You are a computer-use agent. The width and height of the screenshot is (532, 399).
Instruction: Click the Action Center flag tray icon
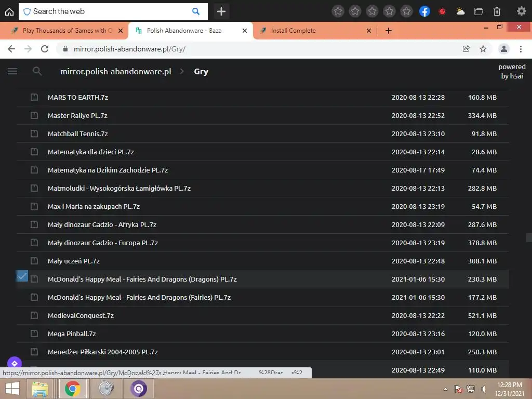tap(458, 389)
